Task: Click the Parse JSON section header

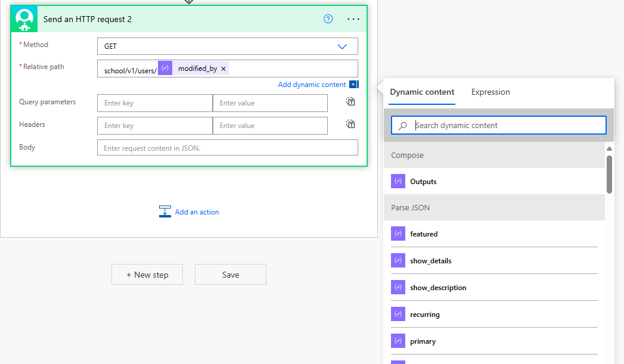Action: pyautogui.click(x=494, y=208)
